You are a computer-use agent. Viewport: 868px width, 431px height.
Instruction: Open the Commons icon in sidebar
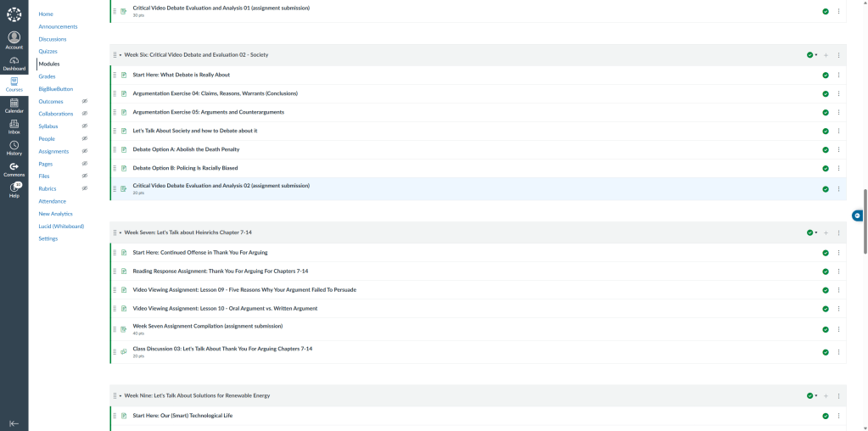[x=14, y=169]
